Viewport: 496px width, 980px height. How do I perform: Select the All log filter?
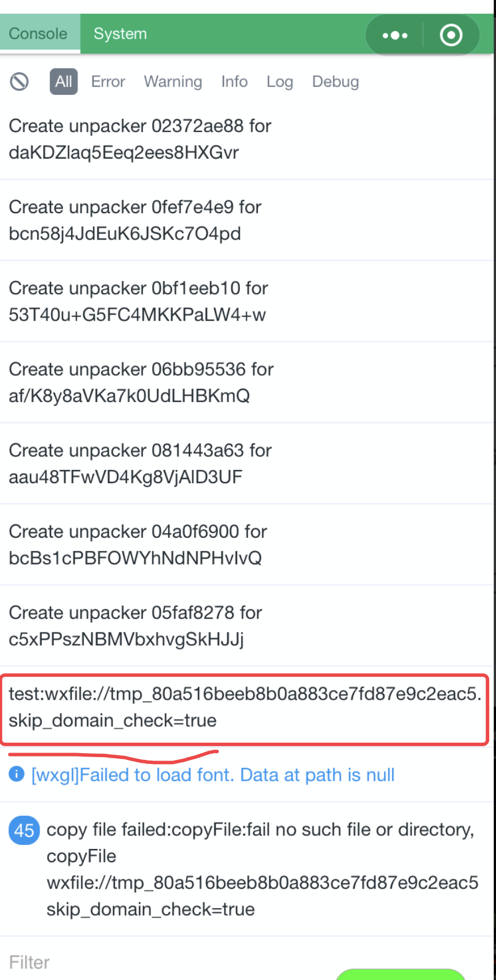click(63, 82)
